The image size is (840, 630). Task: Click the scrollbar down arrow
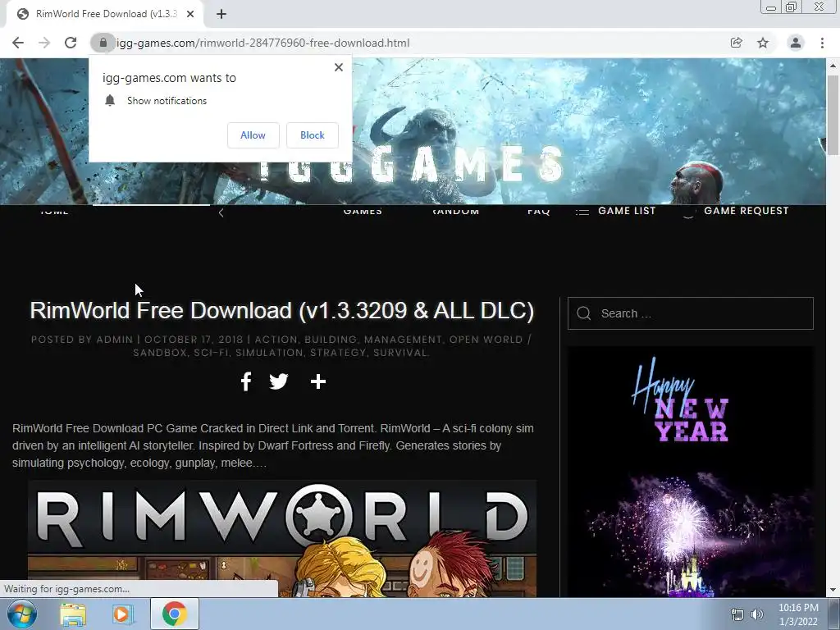coord(833,590)
